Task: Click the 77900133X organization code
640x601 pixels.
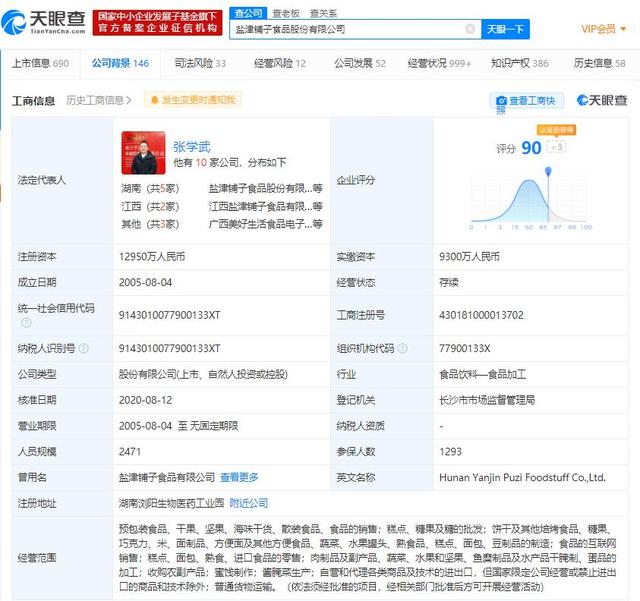Action: 464,348
